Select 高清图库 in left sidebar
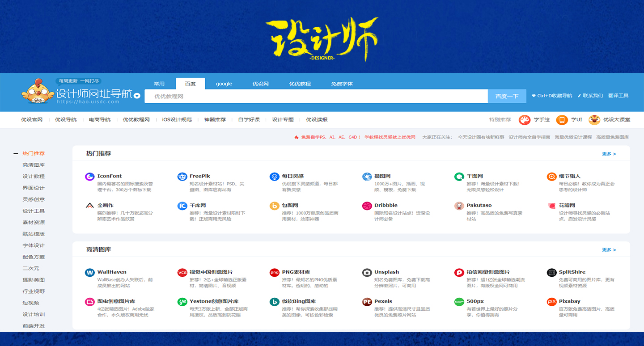Screen dimensions: 644x346 pos(34,165)
